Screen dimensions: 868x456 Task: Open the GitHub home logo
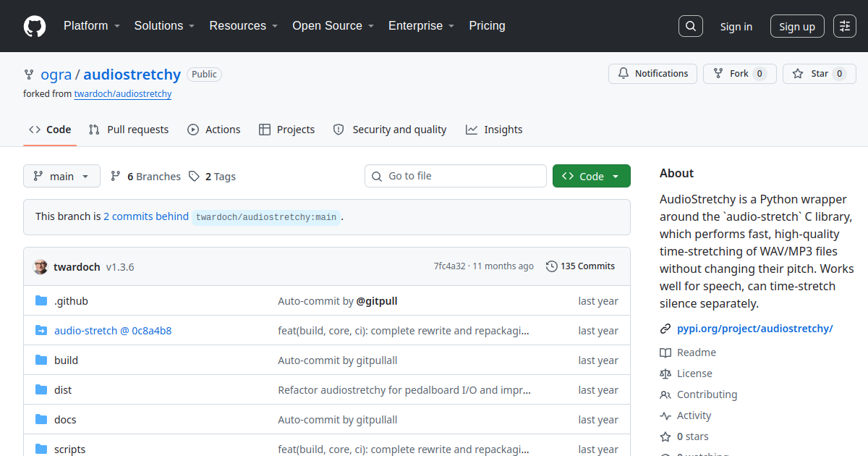tap(35, 26)
